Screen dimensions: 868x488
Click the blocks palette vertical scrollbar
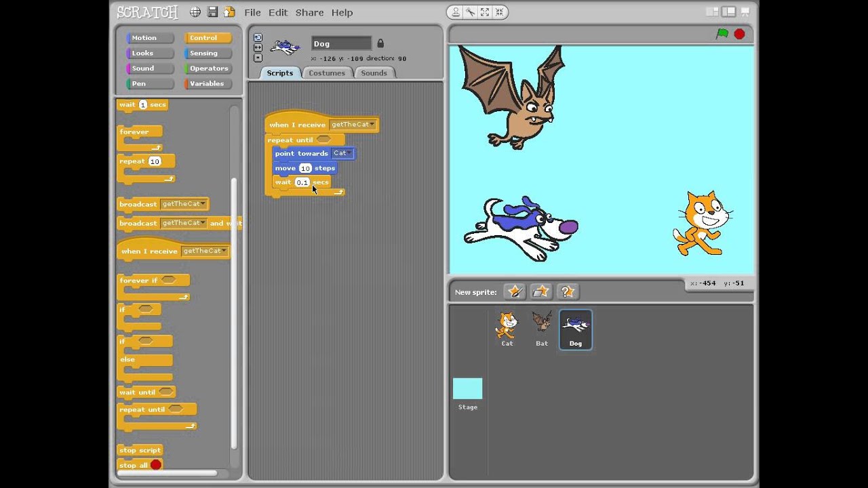pos(235,312)
